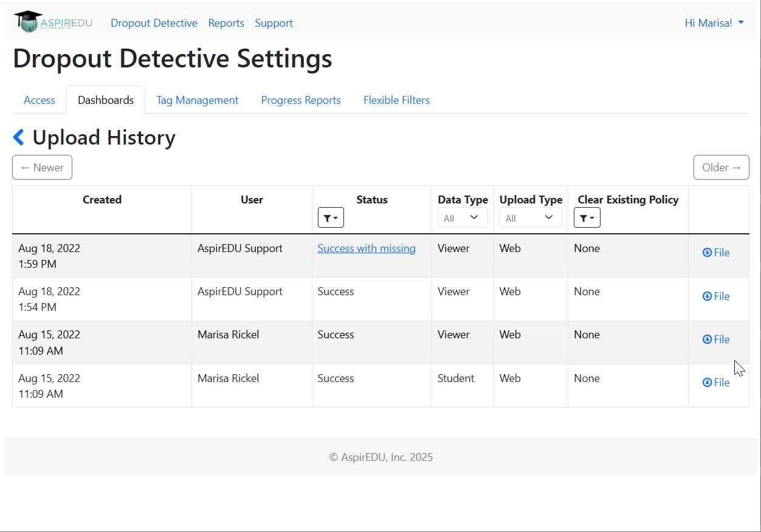Click AspirEDU Support in the 1:59 PM row

(x=240, y=248)
